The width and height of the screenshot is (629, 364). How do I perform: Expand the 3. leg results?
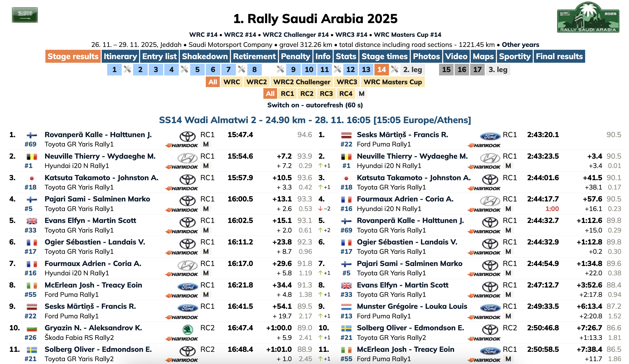498,69
